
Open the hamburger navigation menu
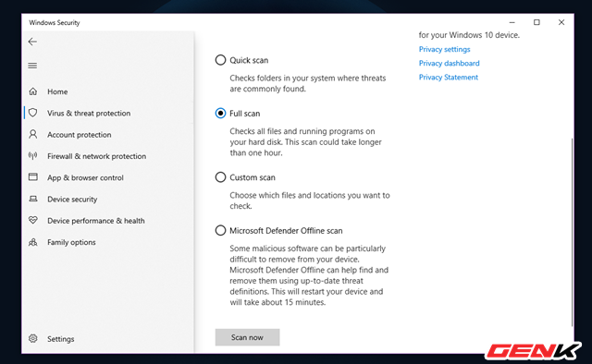tap(32, 66)
